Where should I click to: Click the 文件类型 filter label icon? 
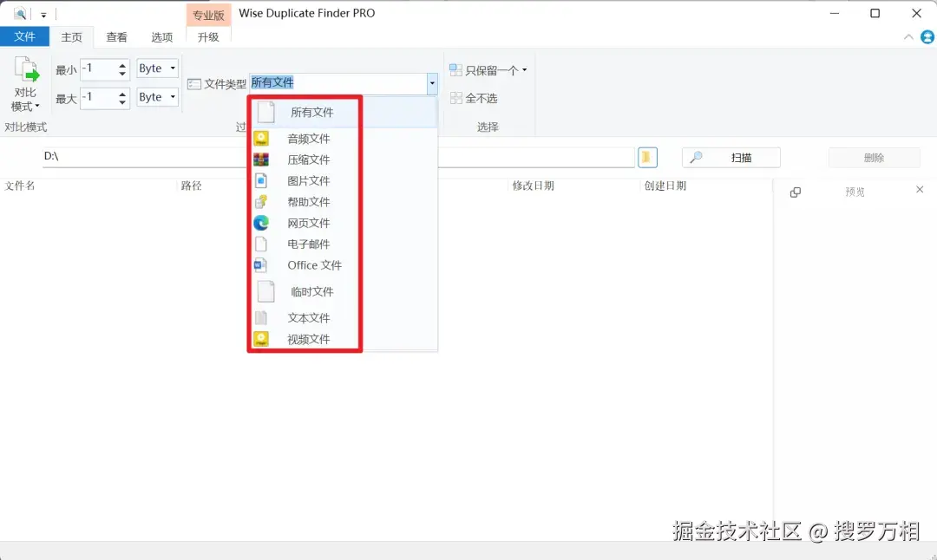(193, 84)
